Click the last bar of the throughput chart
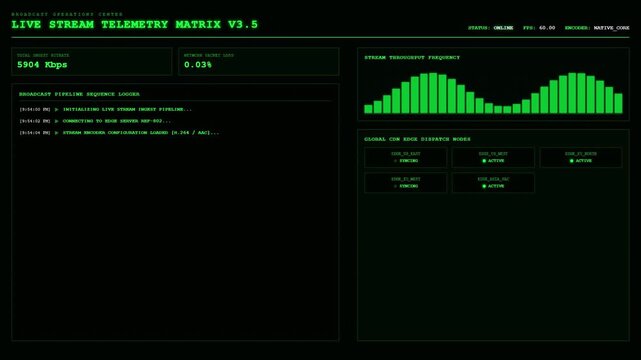 tap(619, 103)
